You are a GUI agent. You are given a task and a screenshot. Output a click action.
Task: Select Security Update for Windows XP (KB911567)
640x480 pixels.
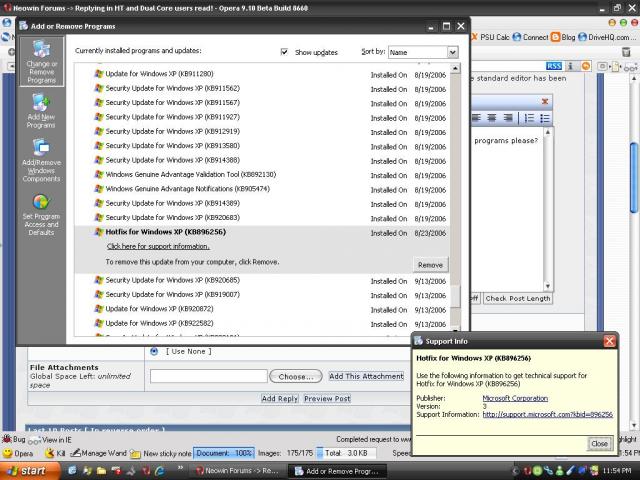(262, 103)
